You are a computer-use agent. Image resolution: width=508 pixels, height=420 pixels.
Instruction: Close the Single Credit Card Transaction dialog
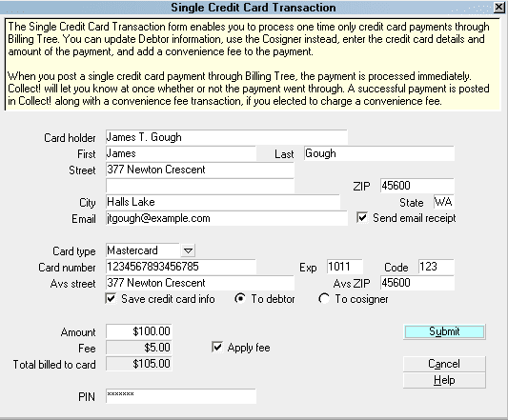point(498,7)
